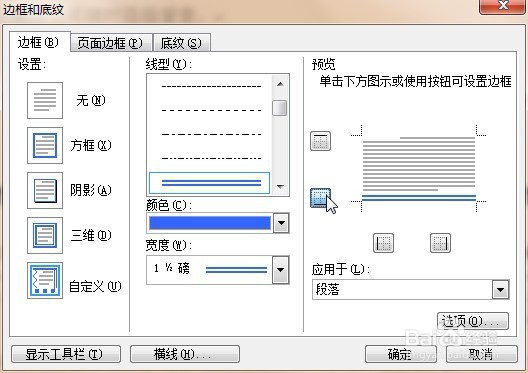Close the 边框和底纹 dialog

click(503, 6)
